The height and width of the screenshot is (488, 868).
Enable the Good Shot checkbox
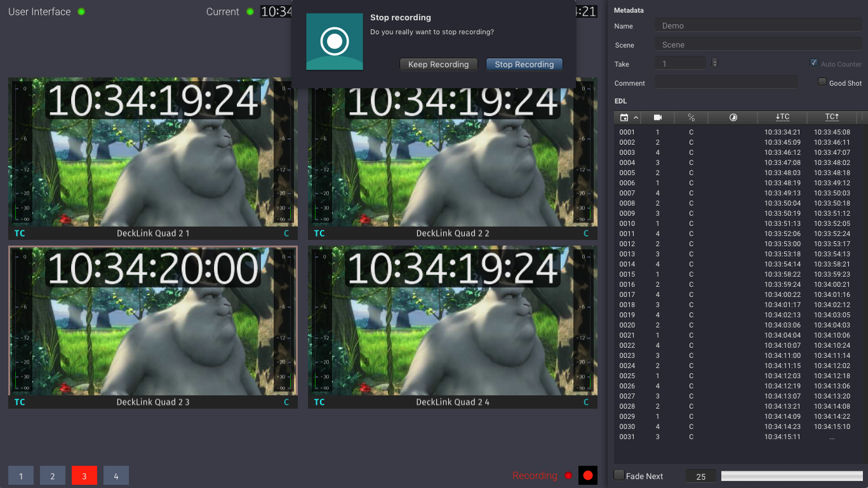coord(822,82)
